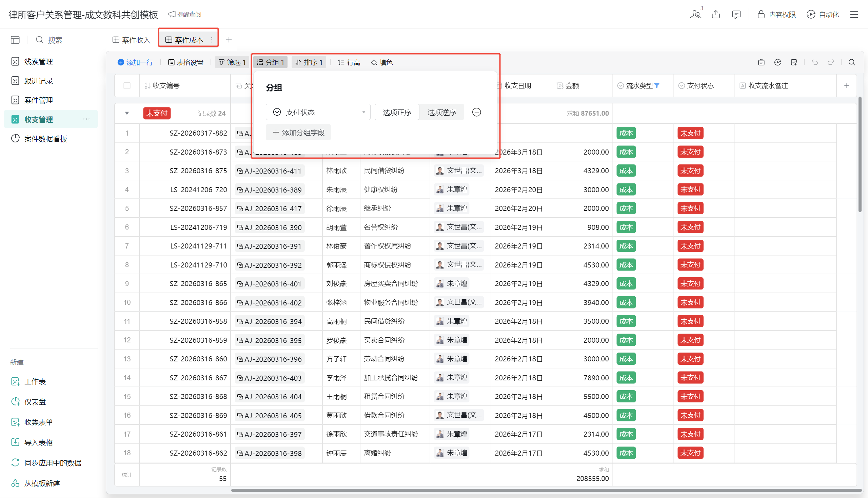Open the share/export icon in header
Viewport: 868px width, 498px height.
click(x=716, y=14)
